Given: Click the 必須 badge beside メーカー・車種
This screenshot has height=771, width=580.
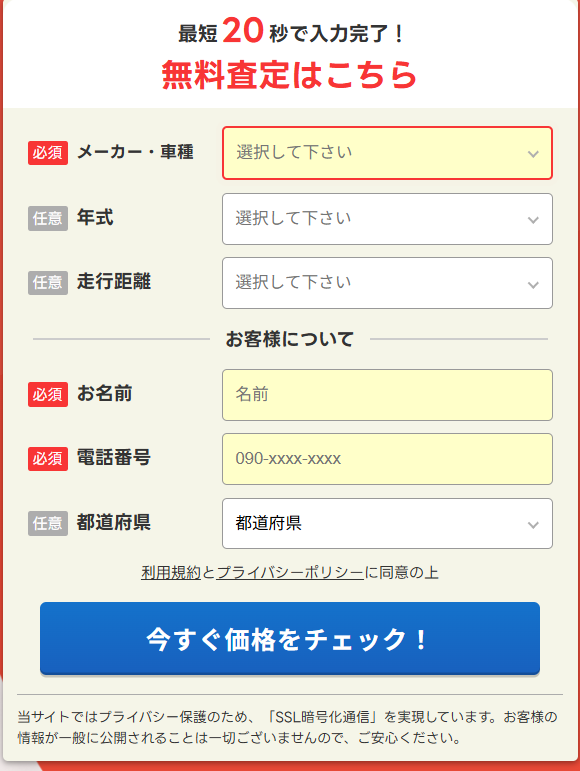Looking at the screenshot, I should tap(48, 153).
